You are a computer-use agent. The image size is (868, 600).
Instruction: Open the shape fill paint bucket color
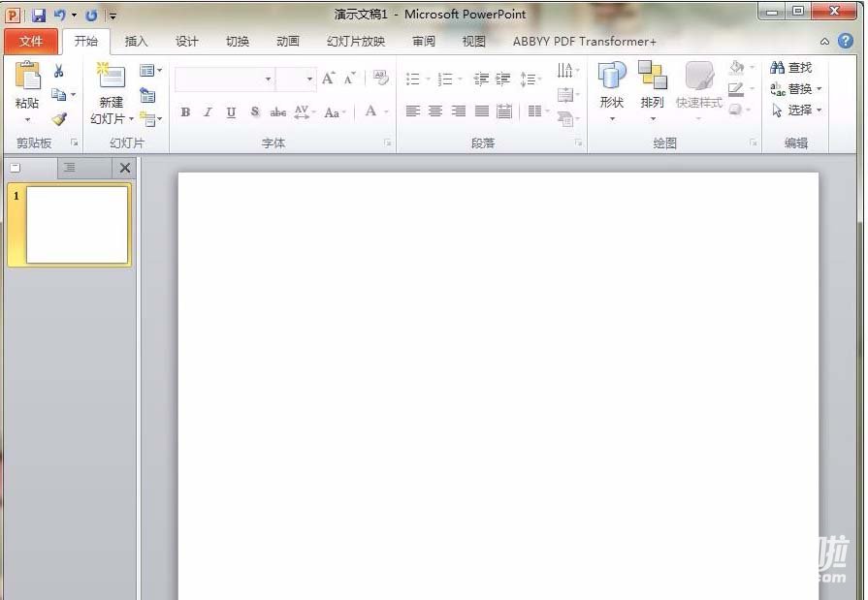point(737,68)
